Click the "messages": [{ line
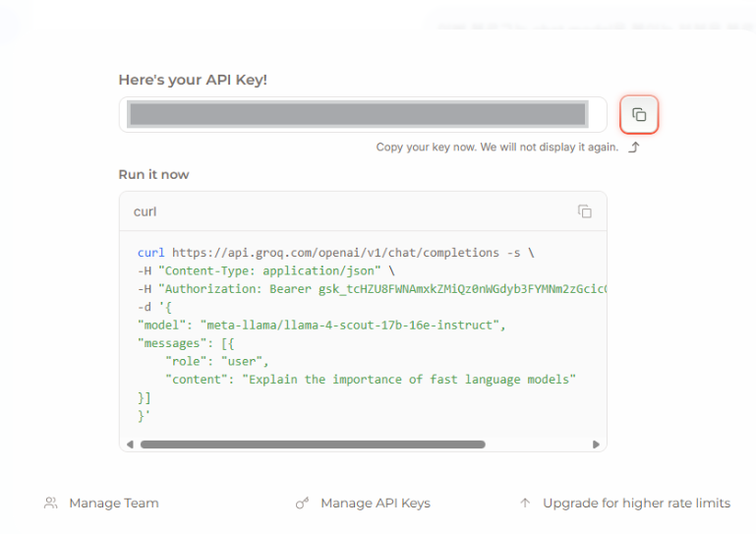This screenshot has width=756, height=534. pyautogui.click(x=186, y=343)
